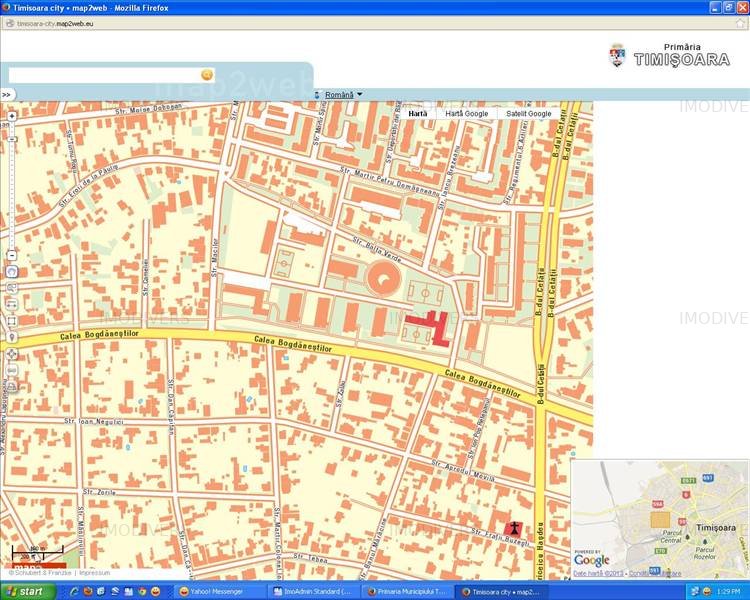The width and height of the screenshot is (750, 600).
Task: Open the Windows Start menu
Action: 26,591
